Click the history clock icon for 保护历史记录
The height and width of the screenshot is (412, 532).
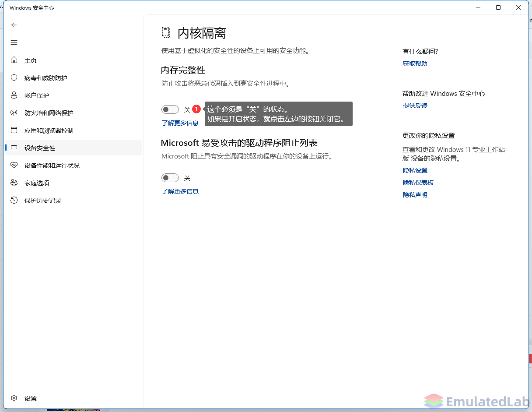coord(14,200)
